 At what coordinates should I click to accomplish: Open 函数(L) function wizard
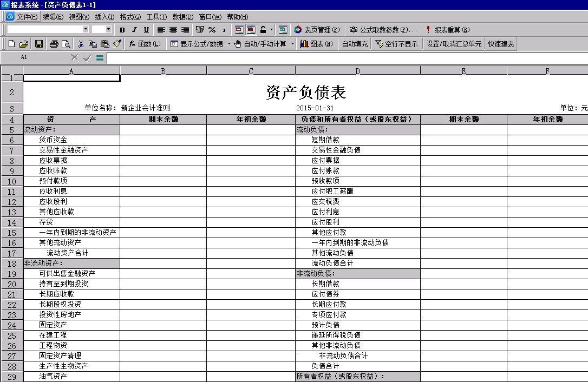145,44
